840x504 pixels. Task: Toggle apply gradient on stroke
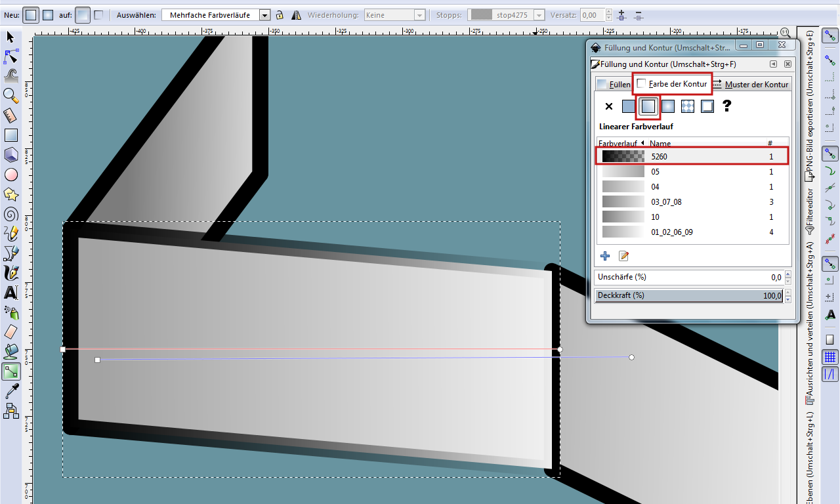(x=98, y=14)
